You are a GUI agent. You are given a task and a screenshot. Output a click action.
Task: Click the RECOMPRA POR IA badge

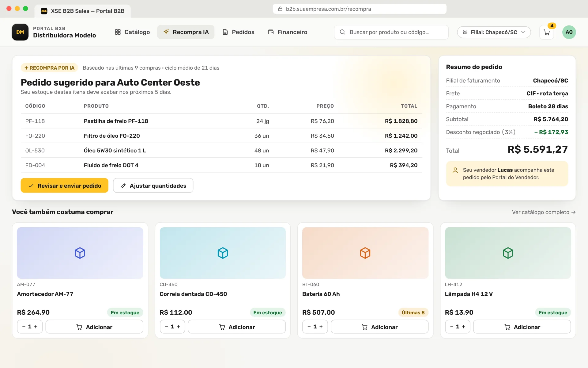pos(49,68)
